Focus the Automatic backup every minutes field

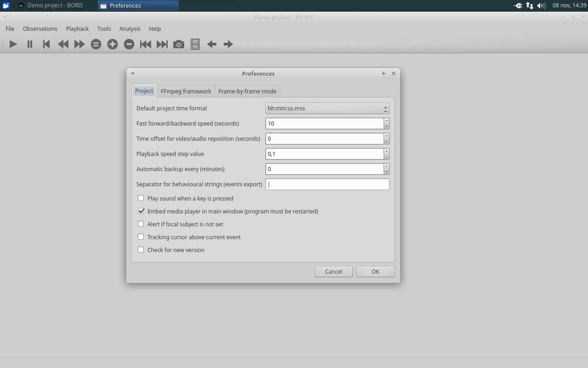point(325,169)
